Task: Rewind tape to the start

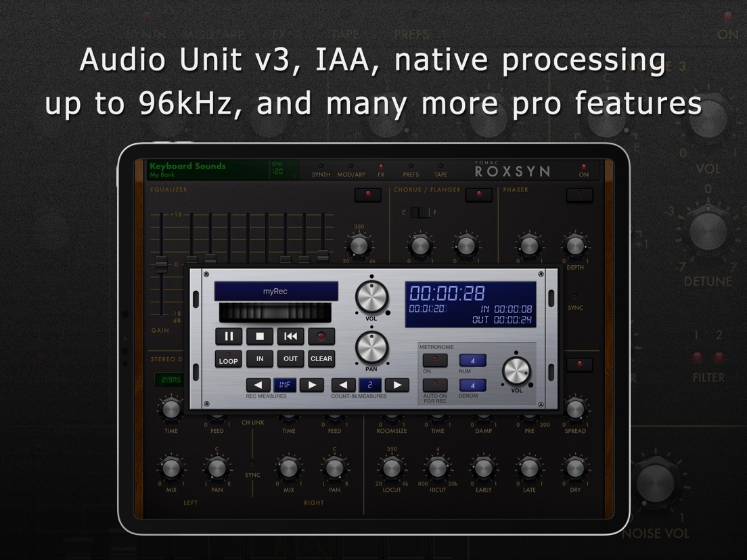Action: click(290, 336)
